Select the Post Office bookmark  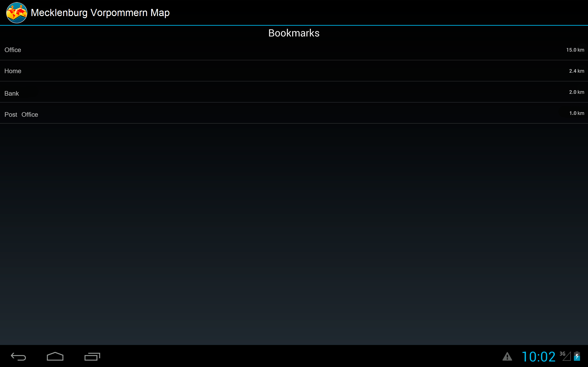21,114
